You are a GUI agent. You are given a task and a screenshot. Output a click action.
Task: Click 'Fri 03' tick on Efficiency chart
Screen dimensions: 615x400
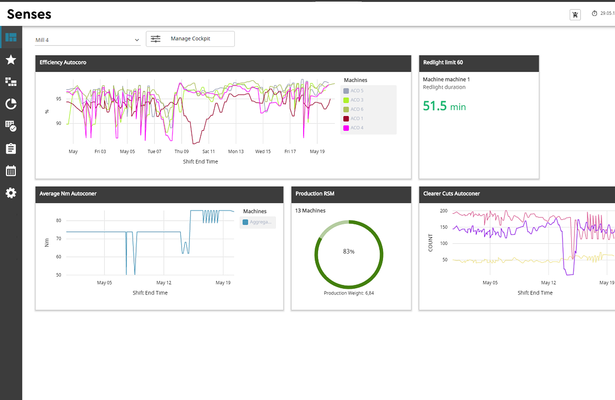coord(100,151)
